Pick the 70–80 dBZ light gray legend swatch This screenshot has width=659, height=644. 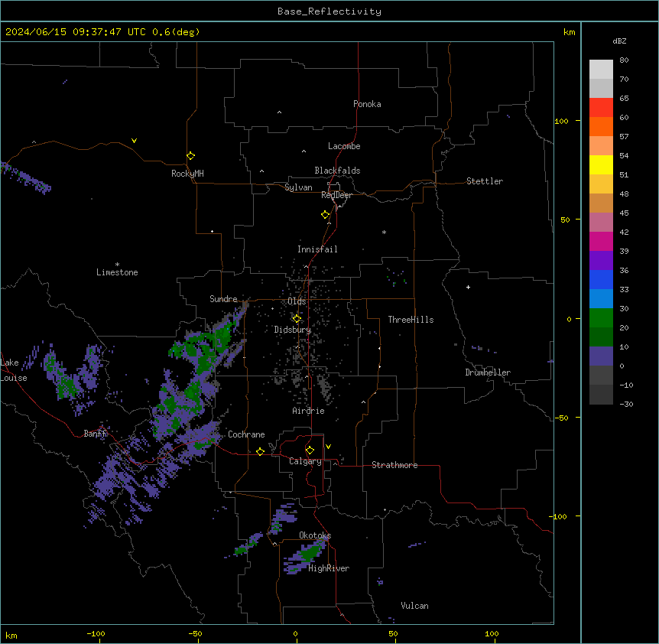(x=601, y=70)
